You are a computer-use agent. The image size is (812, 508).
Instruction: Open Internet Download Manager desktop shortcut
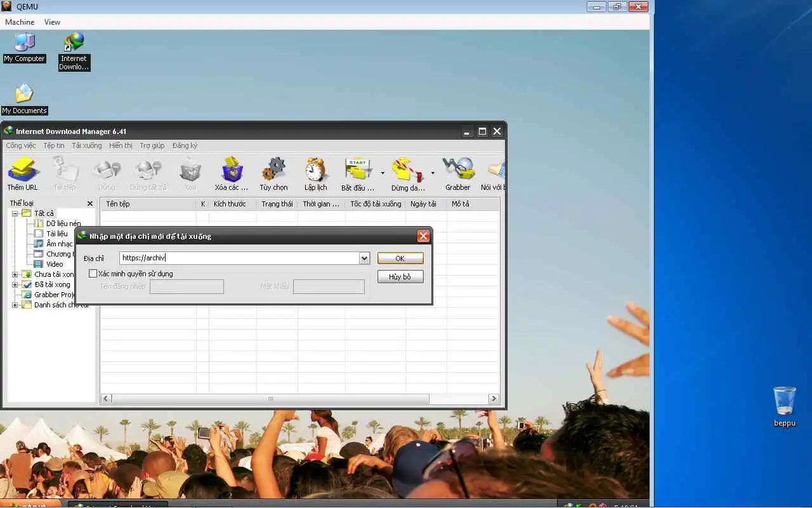(74, 51)
